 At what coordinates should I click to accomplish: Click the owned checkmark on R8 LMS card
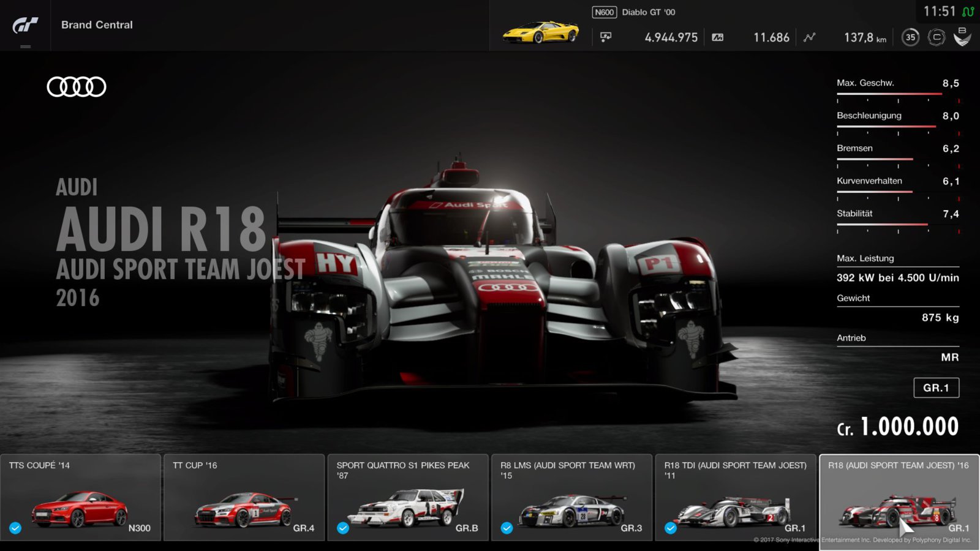click(507, 528)
